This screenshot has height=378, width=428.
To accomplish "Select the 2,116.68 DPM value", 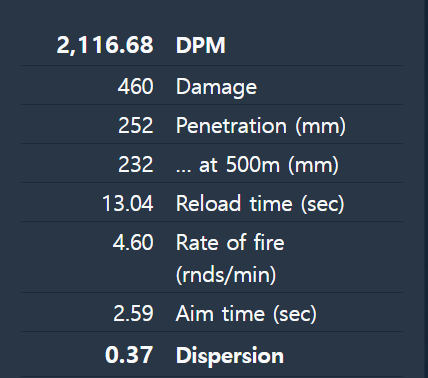I will (105, 45).
